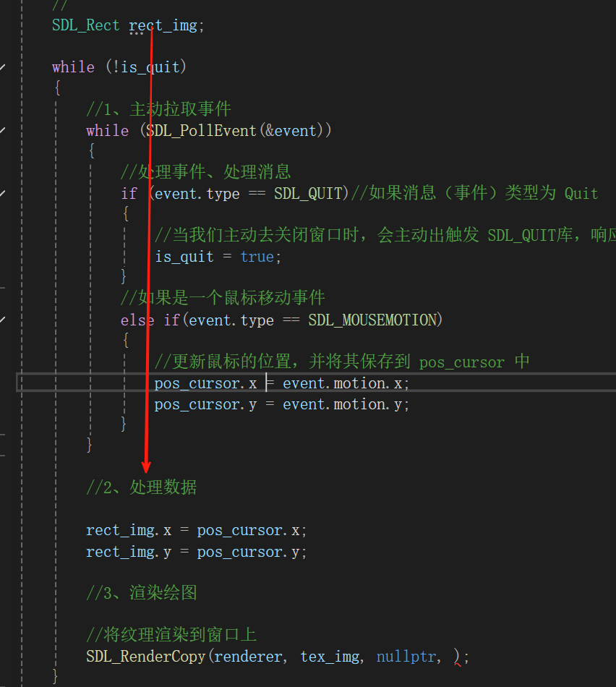Image resolution: width=616 pixels, height=687 pixels.
Task: Click rect_img in the SDL_Rect declaration
Action: click(163, 25)
